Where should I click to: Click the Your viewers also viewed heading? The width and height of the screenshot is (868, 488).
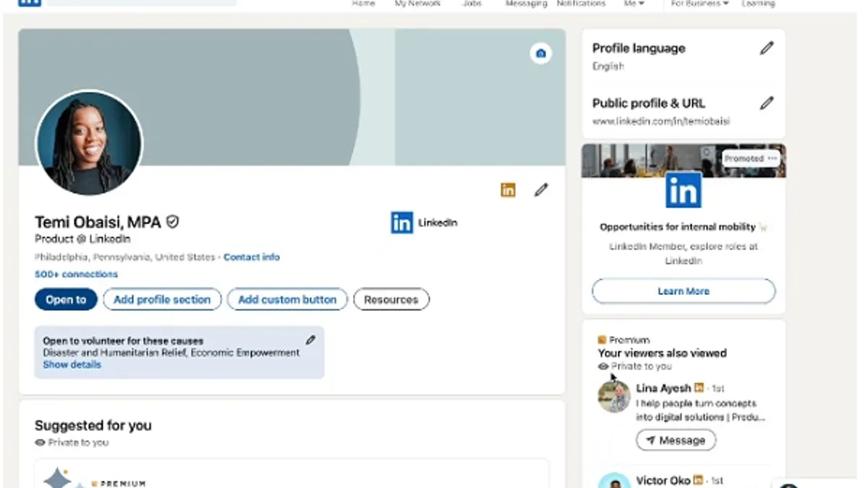[662, 354]
